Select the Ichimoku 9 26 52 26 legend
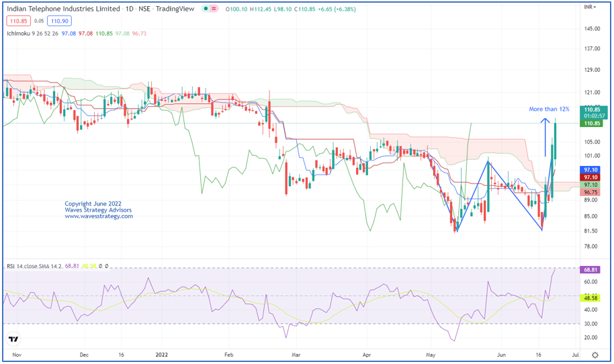This screenshot has width=614, height=364. (x=32, y=34)
